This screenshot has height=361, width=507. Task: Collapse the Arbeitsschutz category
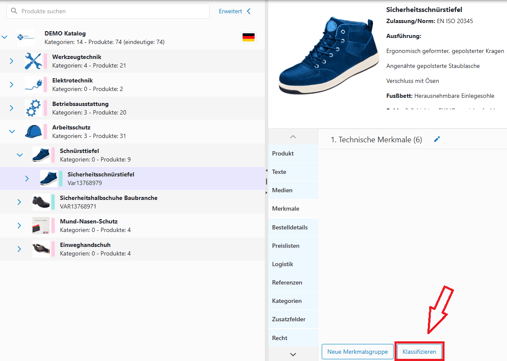pyautogui.click(x=12, y=131)
